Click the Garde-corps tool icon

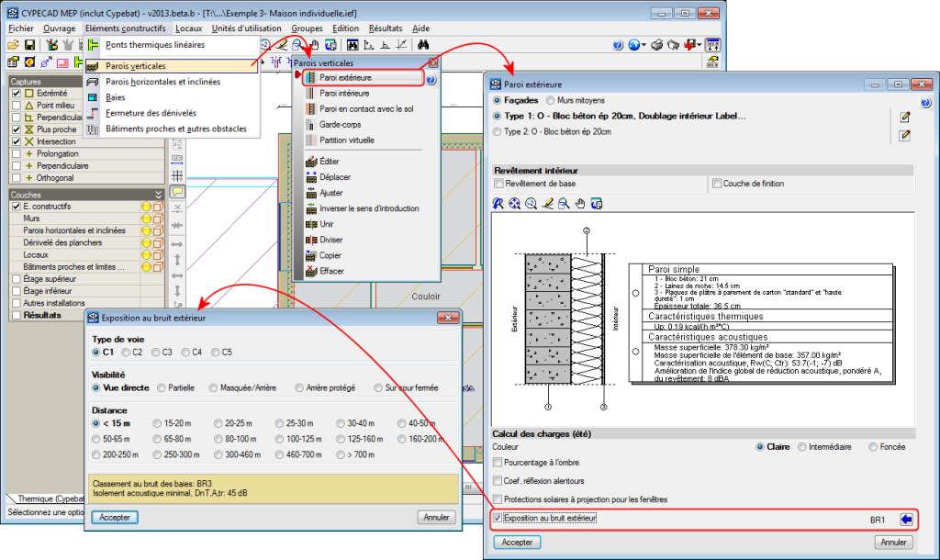[311, 125]
